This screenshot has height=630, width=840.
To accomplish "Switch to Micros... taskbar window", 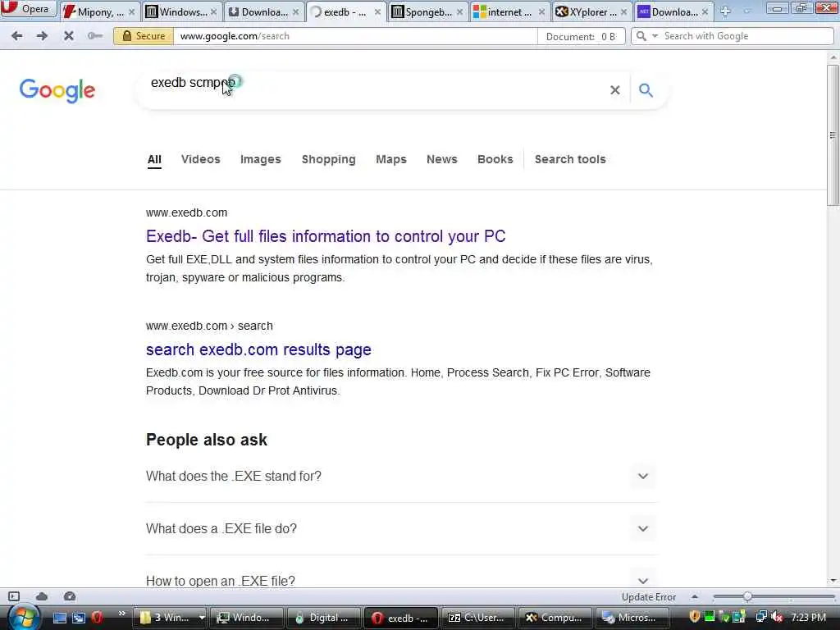I will coord(632,618).
